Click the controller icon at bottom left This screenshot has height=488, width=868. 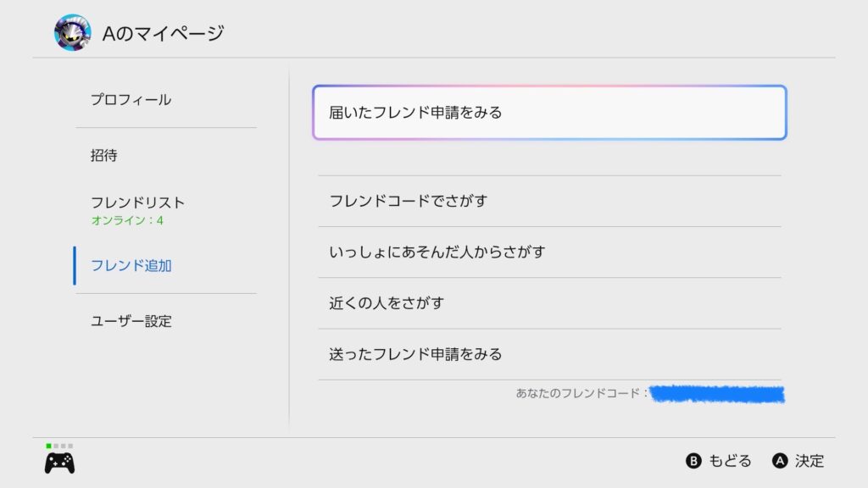(59, 463)
